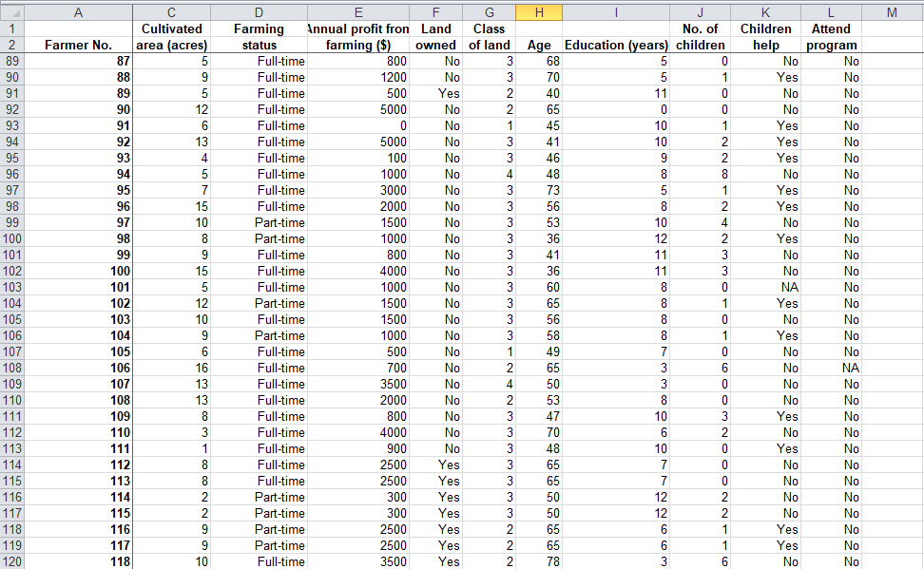Click the 'Age' header cell
The image size is (924, 569).
click(x=539, y=45)
